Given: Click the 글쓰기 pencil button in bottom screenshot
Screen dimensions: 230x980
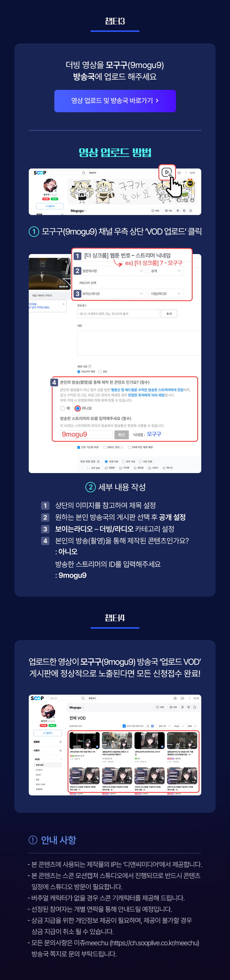Looking at the screenshot, I should click(48, 733).
